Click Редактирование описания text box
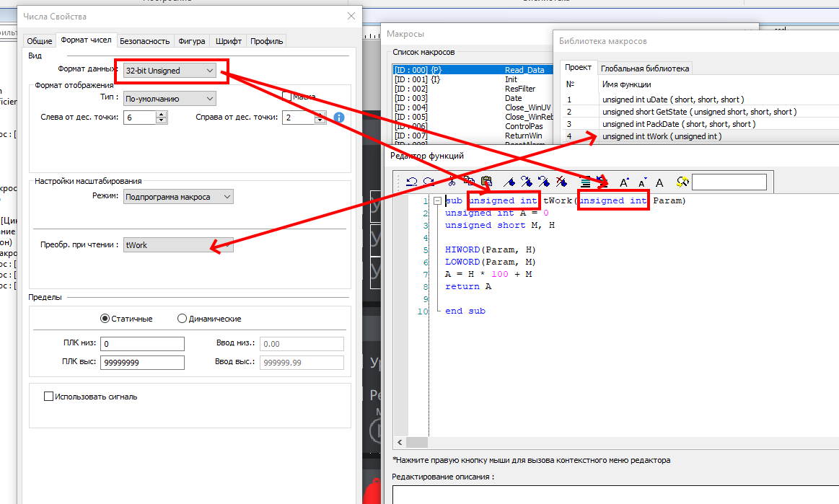This screenshot has width=839, height=504. pos(615,495)
